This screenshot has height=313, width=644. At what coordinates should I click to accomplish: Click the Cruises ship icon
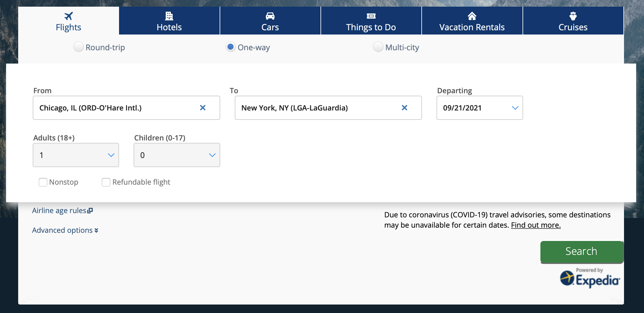[x=573, y=15]
